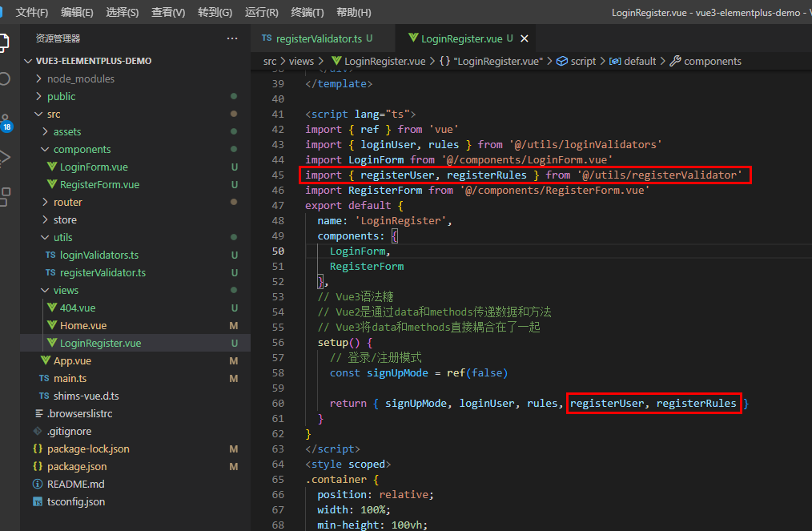Expand the router folder

67,202
